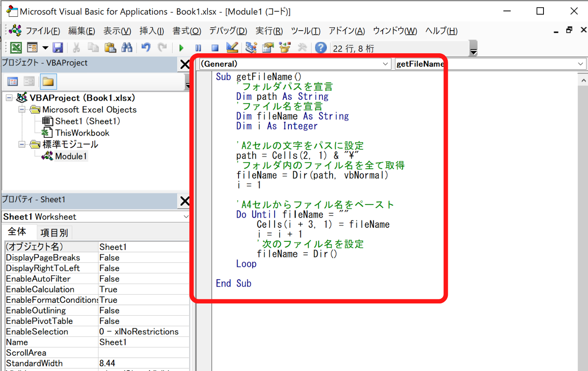Open Visual Basic Help question mark icon
The width and height of the screenshot is (588, 371).
(x=321, y=48)
